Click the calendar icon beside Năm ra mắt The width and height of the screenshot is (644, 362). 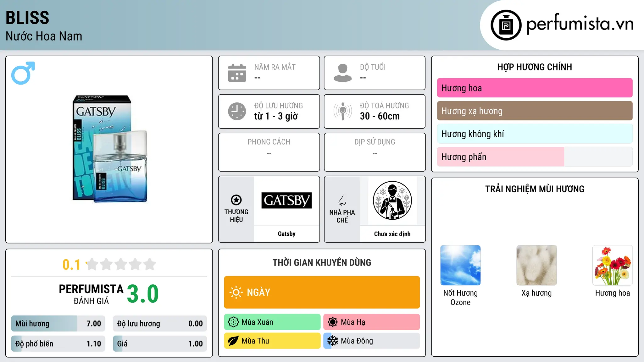click(237, 73)
